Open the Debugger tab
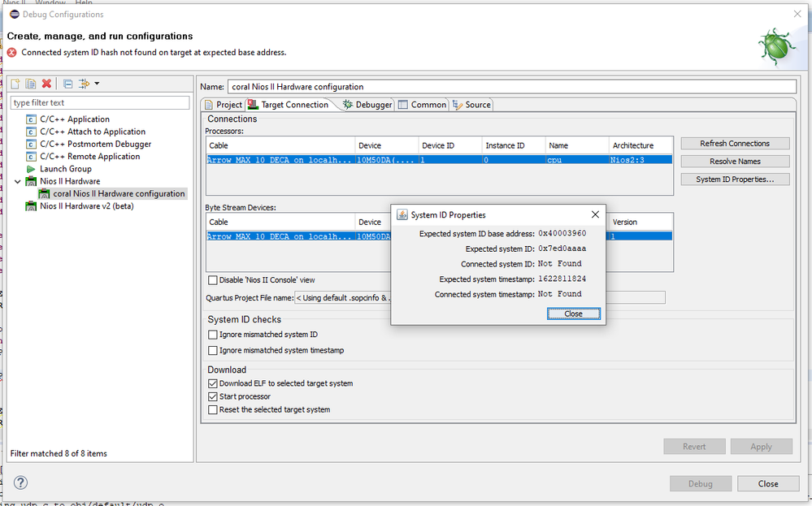 (367, 105)
